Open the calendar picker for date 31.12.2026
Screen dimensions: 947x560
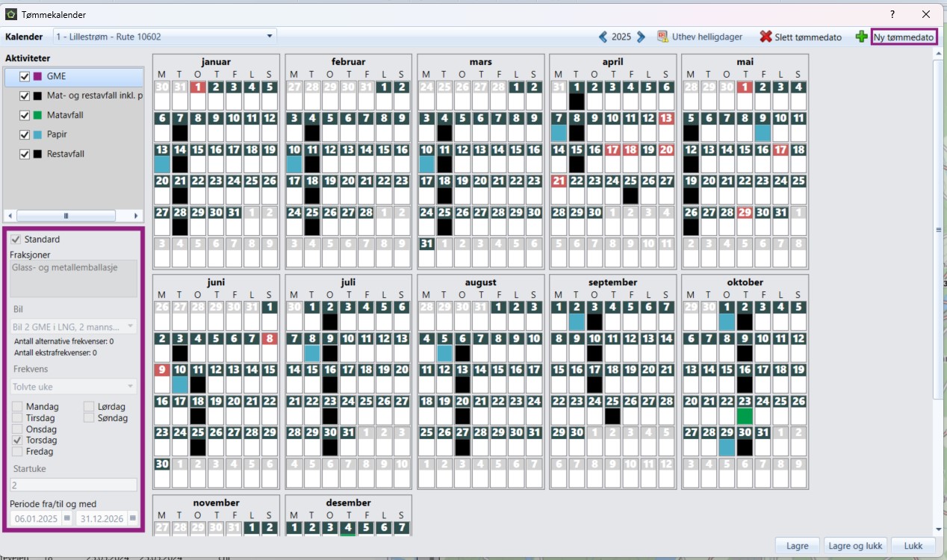point(133,517)
